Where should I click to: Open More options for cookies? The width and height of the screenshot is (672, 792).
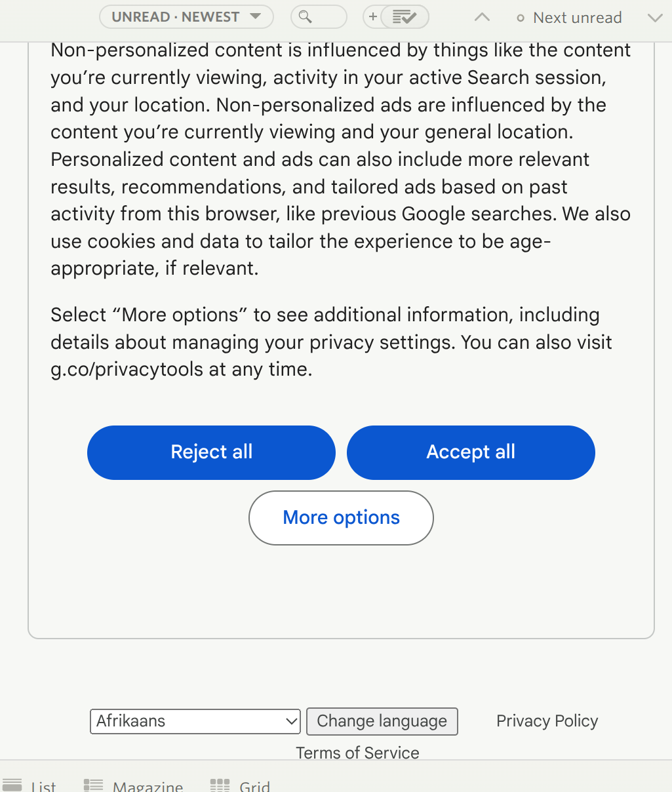click(341, 518)
